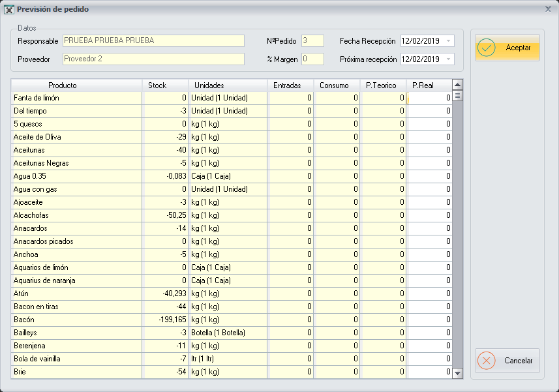Screen dimensions: 559x392
Task: Click the Aceptar button label
Action: pyautogui.click(x=518, y=48)
